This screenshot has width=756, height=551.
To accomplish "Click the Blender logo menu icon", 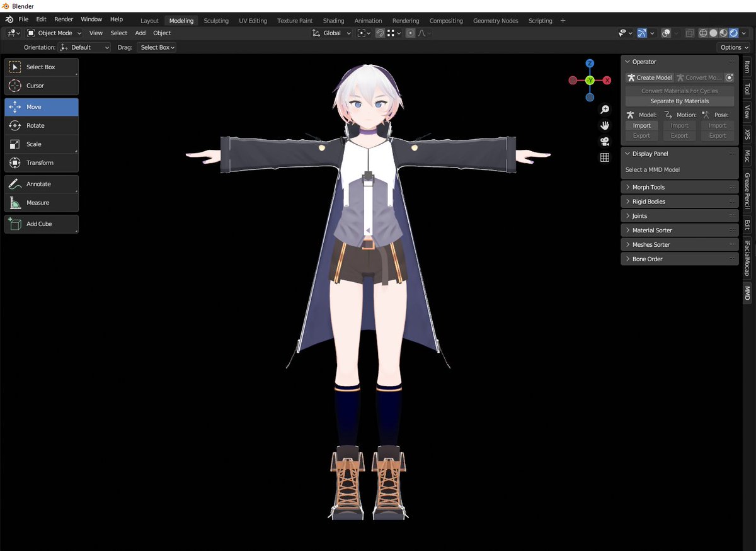I will point(9,20).
